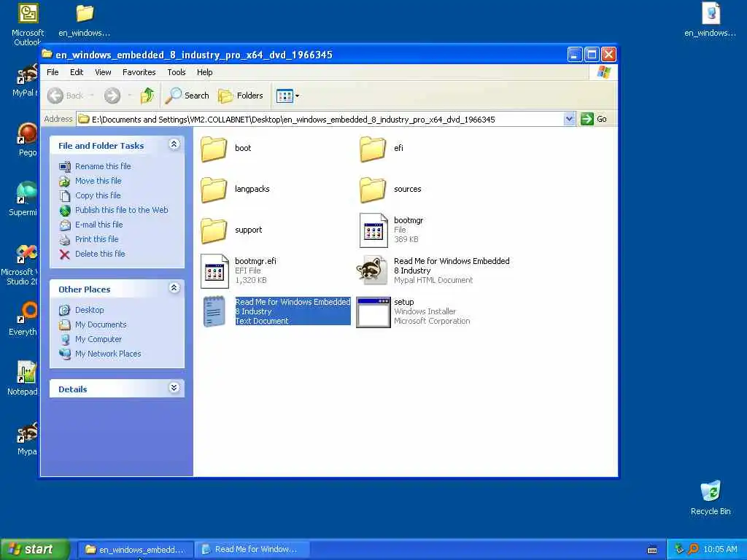Image resolution: width=747 pixels, height=560 pixels.
Task: Click the Go button
Action: tap(594, 119)
